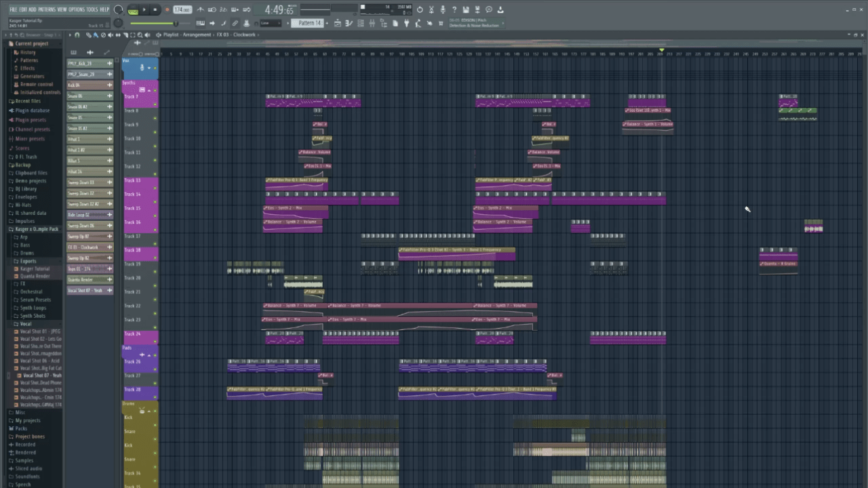868x488 pixels.
Task: Collapse the Drums track group arrow
Action: (149, 411)
